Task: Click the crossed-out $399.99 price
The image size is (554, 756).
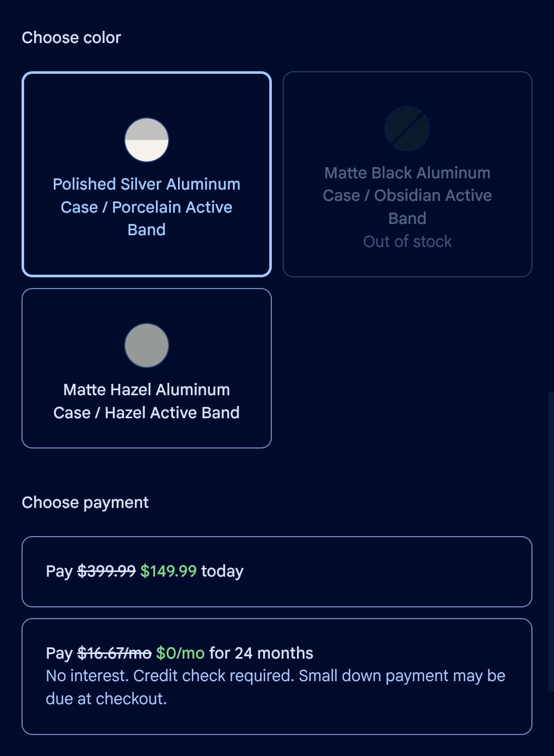Action: pos(106,571)
